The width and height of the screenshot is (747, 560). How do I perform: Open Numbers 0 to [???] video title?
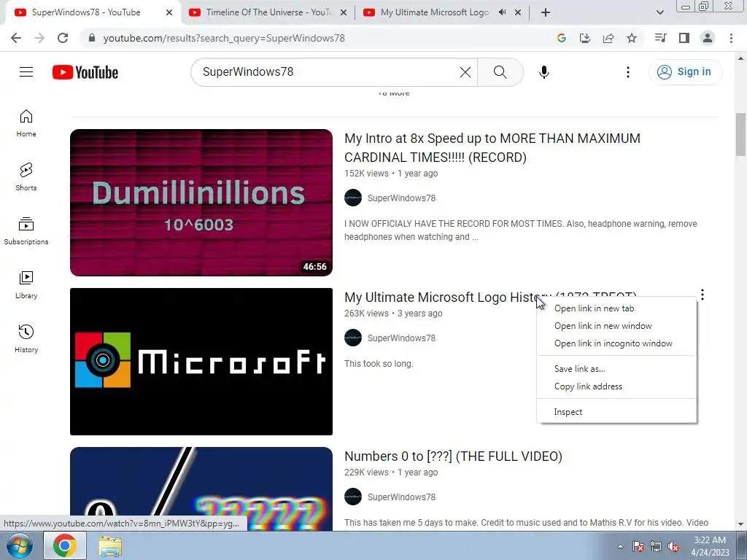point(453,456)
